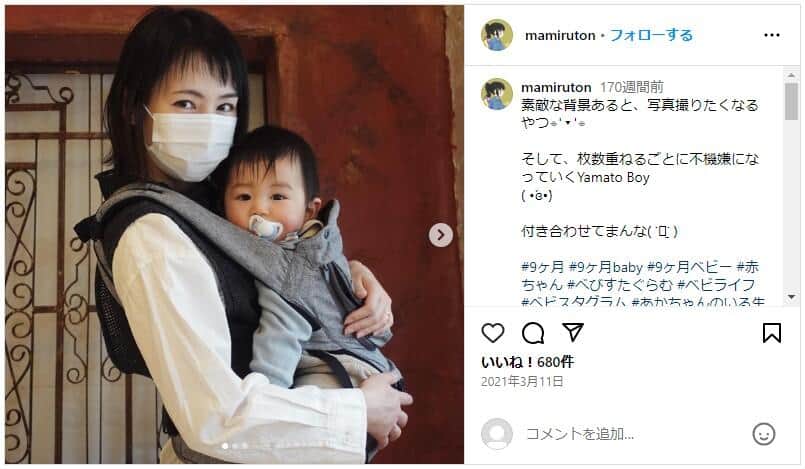Open the three-dot more options menu
This screenshot has width=805, height=469.
[772, 35]
